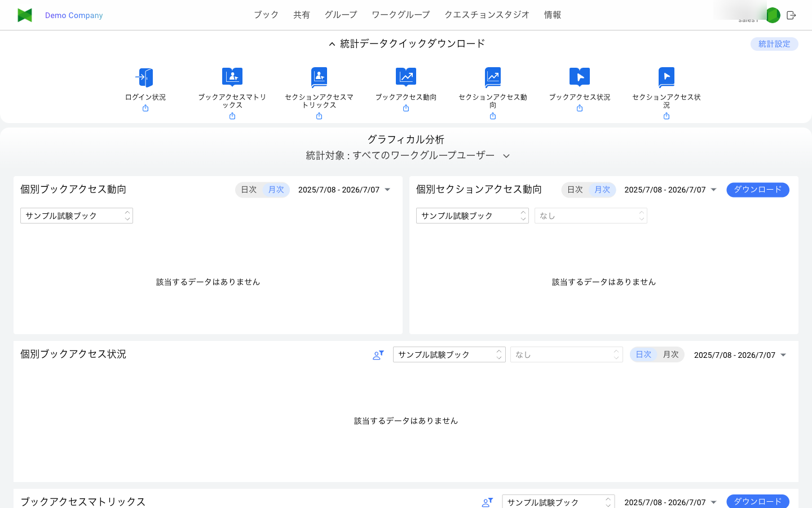Click the Demo Company link

pos(74,15)
